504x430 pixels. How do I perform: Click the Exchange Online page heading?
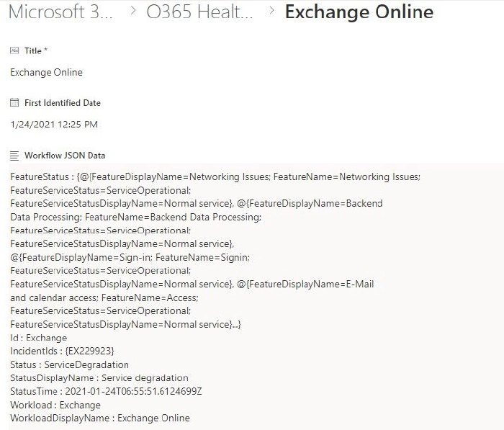tap(359, 12)
